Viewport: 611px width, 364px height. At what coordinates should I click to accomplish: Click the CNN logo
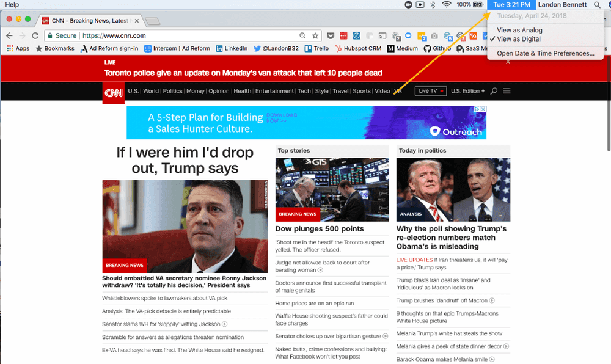pos(114,93)
